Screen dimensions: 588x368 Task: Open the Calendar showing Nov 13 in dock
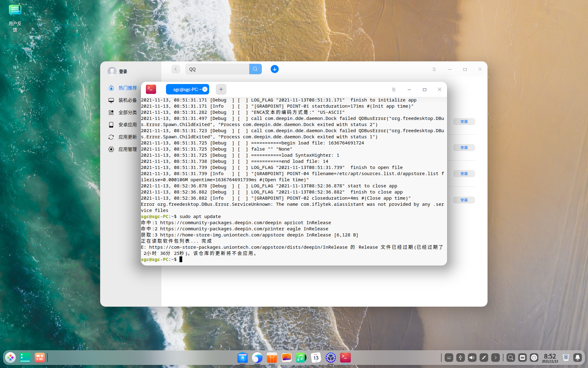pyautogui.click(x=316, y=358)
